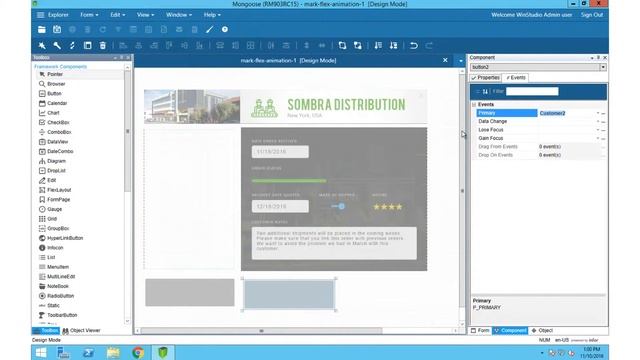Switch to the Object tab at bottom
The height and width of the screenshot is (360, 640).
542,330
